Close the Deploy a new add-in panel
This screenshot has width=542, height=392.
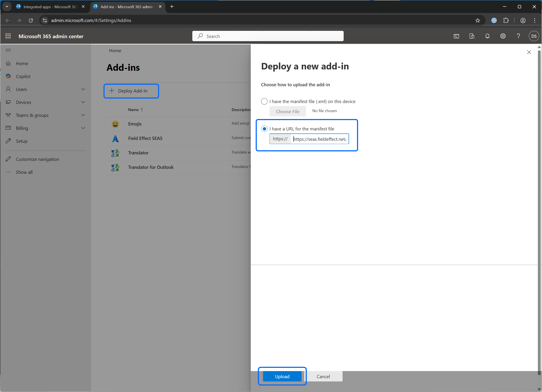(529, 52)
